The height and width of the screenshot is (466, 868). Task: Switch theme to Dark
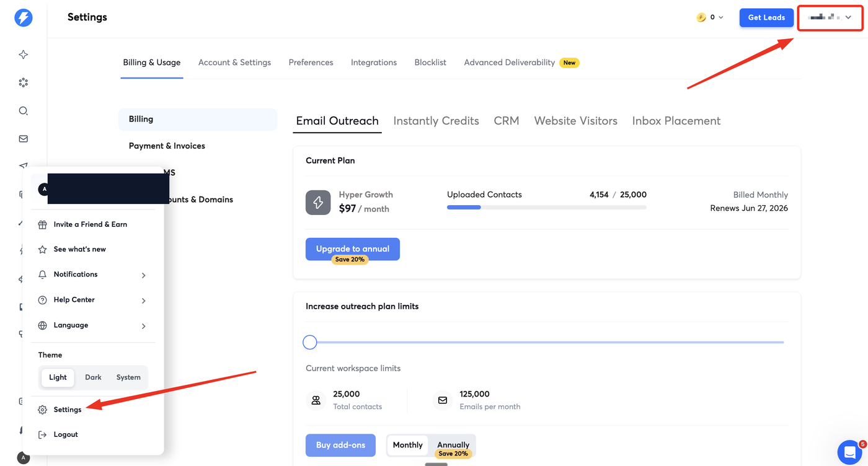[93, 377]
